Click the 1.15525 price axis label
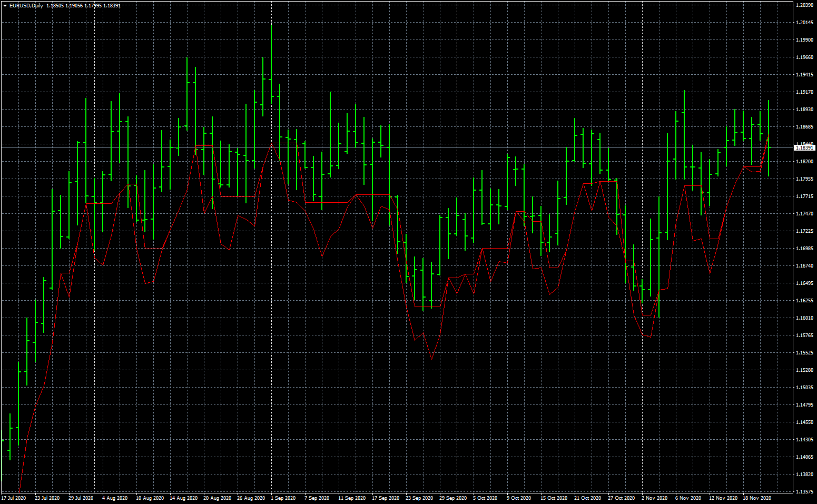 coord(804,353)
